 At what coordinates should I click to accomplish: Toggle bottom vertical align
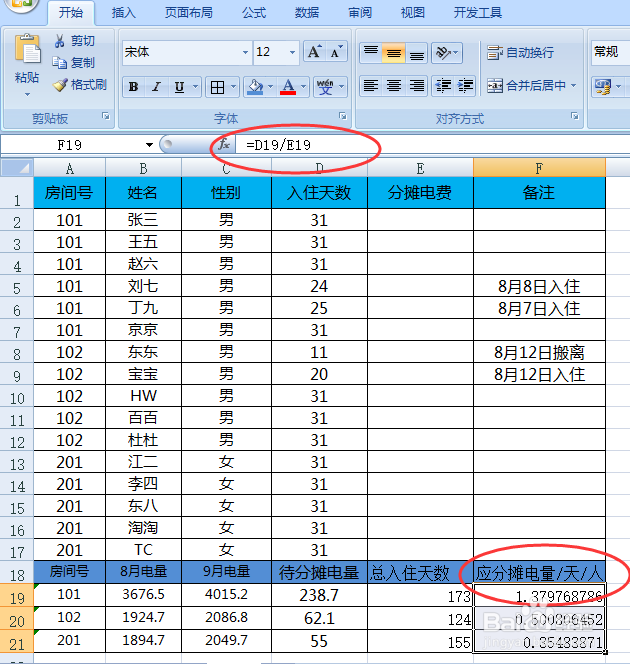tap(417, 53)
